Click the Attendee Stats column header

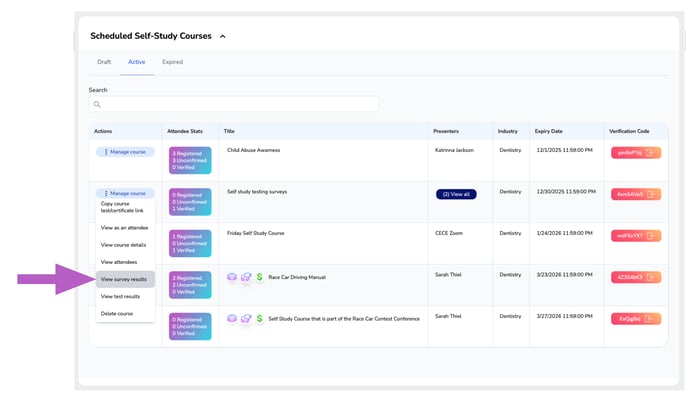(x=185, y=131)
